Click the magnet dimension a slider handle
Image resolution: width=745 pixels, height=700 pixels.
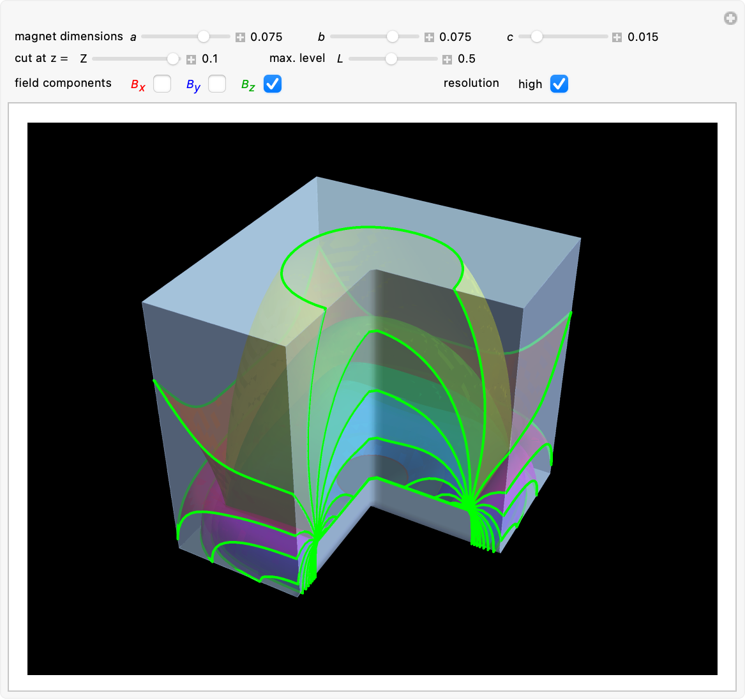[203, 37]
